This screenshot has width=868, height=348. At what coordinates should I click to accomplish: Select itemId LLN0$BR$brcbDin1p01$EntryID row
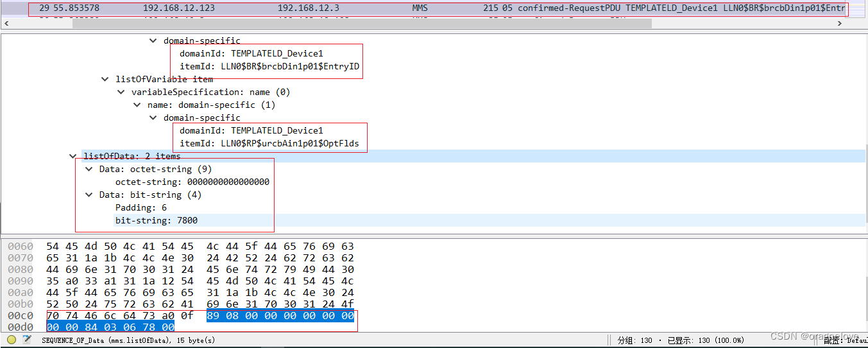[269, 66]
